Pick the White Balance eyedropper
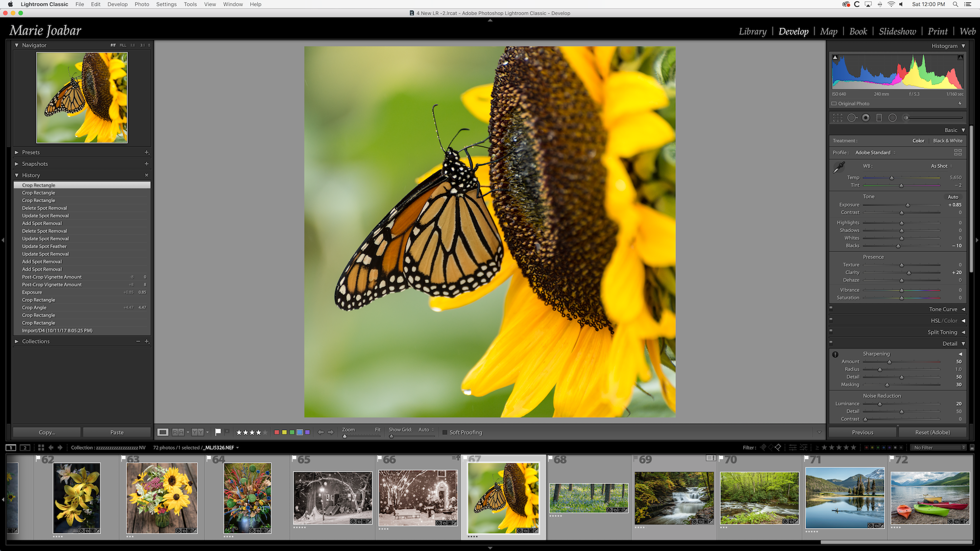The height and width of the screenshot is (551, 980). [x=839, y=168]
